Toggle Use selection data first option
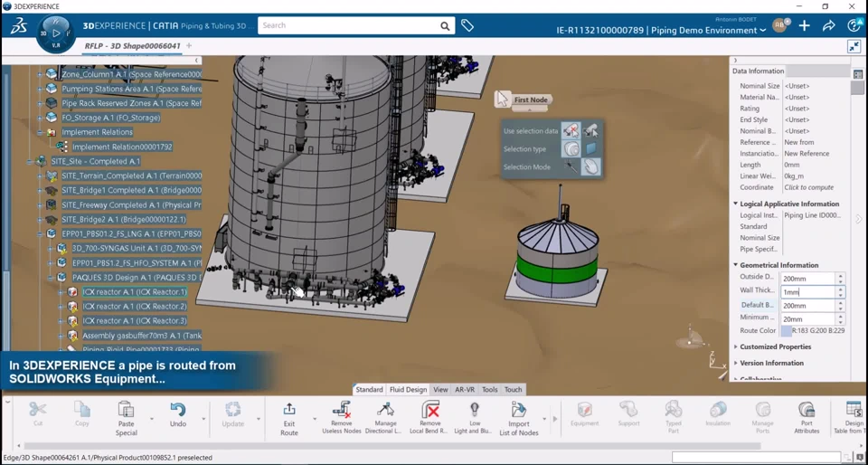This screenshot has width=868, height=465. tap(571, 131)
